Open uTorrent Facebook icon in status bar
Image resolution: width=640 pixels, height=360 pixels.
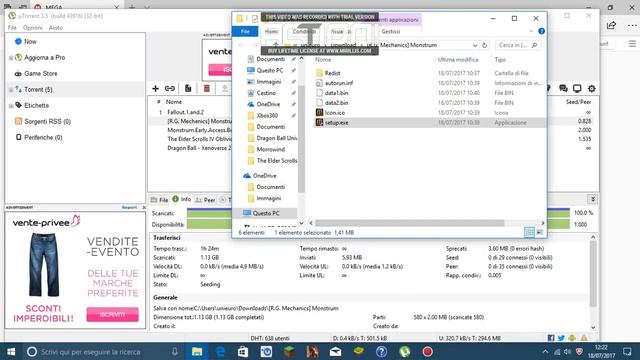tap(551, 338)
